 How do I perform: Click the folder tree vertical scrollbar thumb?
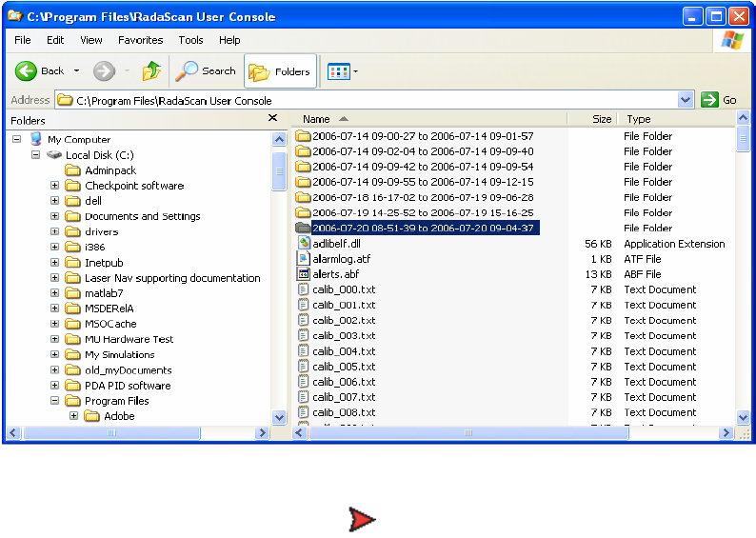click(x=279, y=171)
